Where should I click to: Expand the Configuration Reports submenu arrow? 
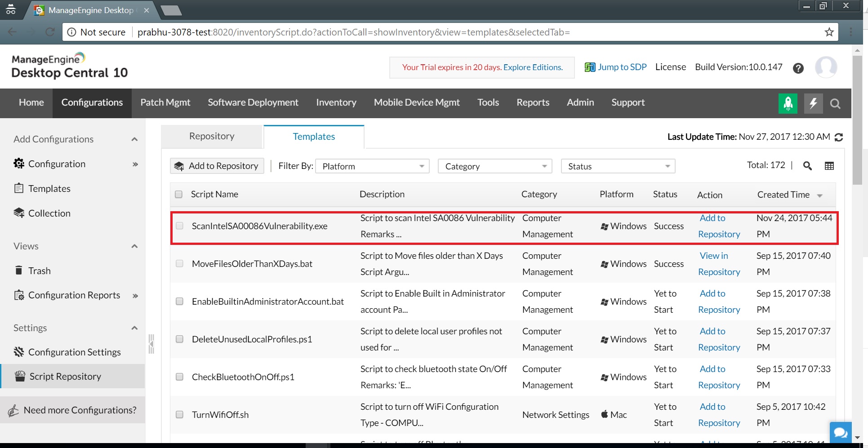(135, 296)
